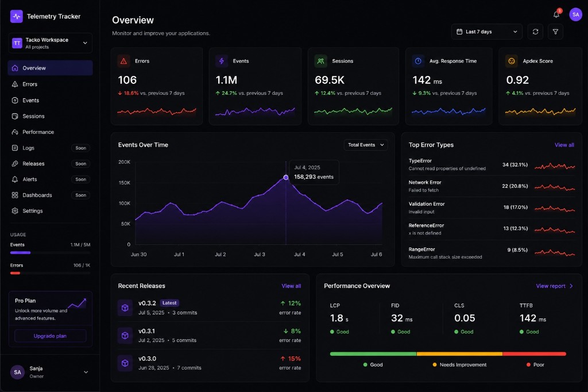Screen dimensions: 588x392
Task: Click the Sanja SA avatar in sidebar
Action: pos(17,372)
